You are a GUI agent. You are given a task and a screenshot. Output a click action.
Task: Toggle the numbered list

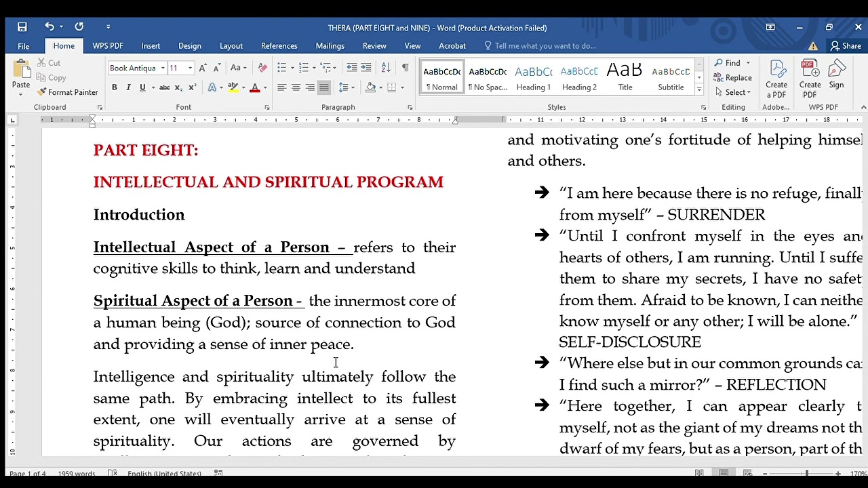click(x=303, y=68)
